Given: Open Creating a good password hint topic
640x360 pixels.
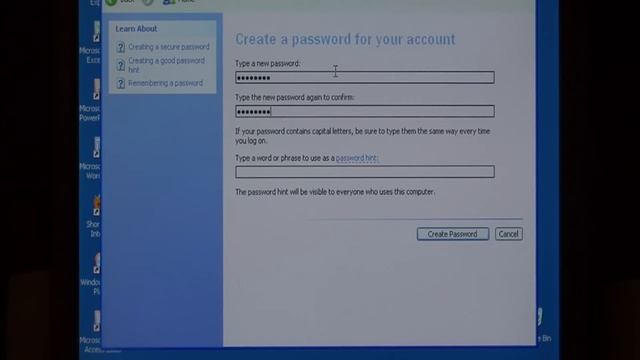Looking at the screenshot, I should pos(167,65).
